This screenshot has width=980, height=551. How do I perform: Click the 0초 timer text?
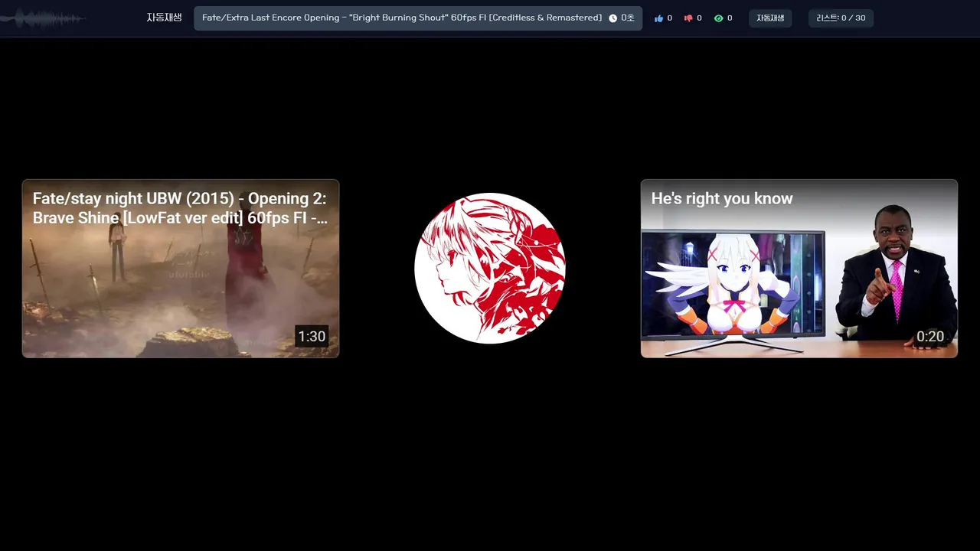[628, 18]
